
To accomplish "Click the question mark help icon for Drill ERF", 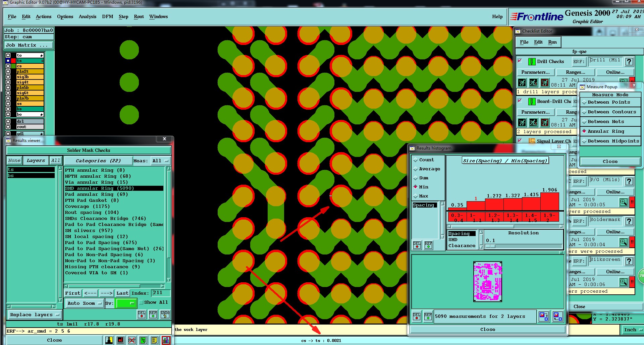I will pyautogui.click(x=629, y=62).
